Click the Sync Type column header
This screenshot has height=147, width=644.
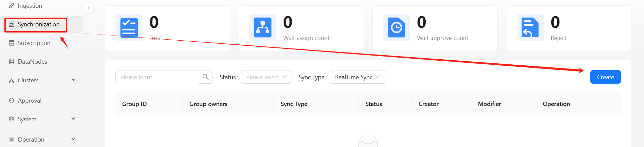pos(294,104)
